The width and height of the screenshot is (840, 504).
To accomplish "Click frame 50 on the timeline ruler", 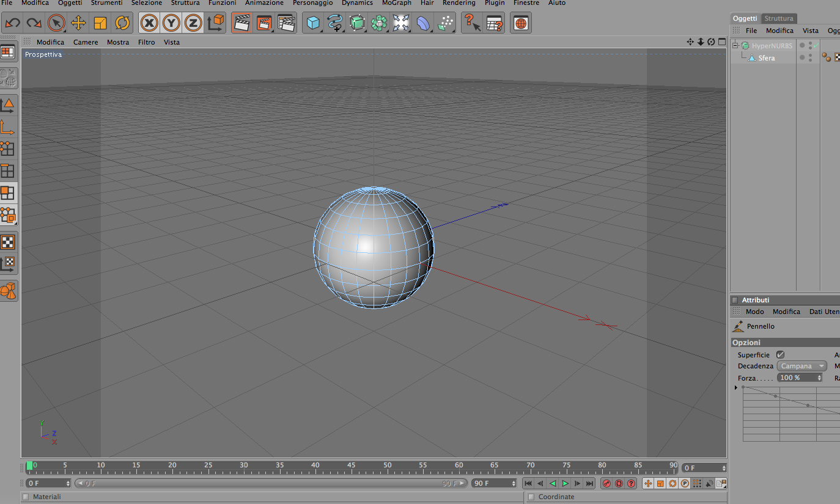I will coord(388,466).
